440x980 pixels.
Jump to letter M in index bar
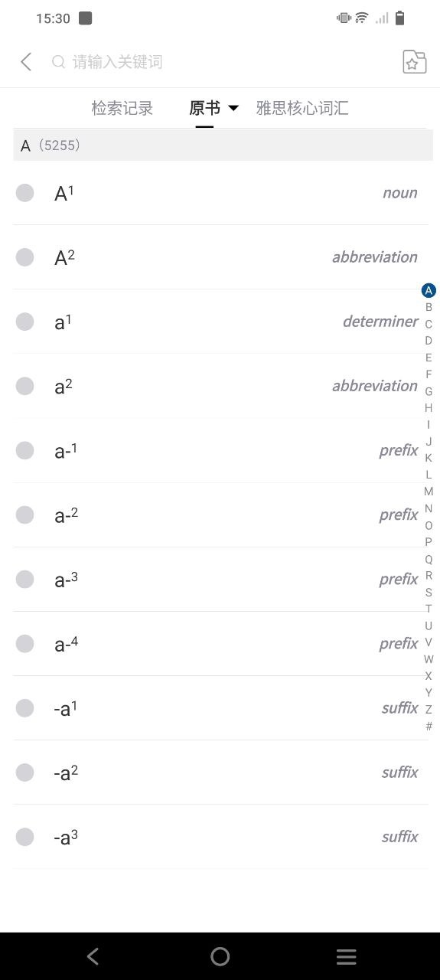429,492
